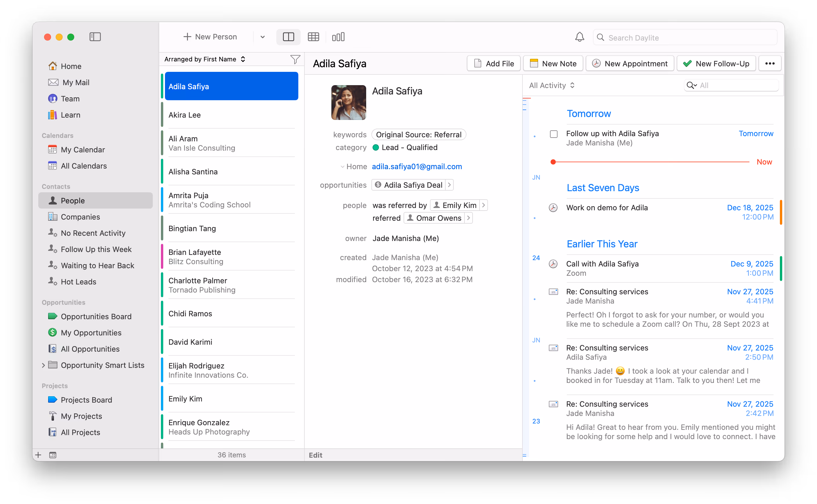Select the People item in Contacts
Image resolution: width=817 pixels, height=504 pixels.
pos(95,201)
